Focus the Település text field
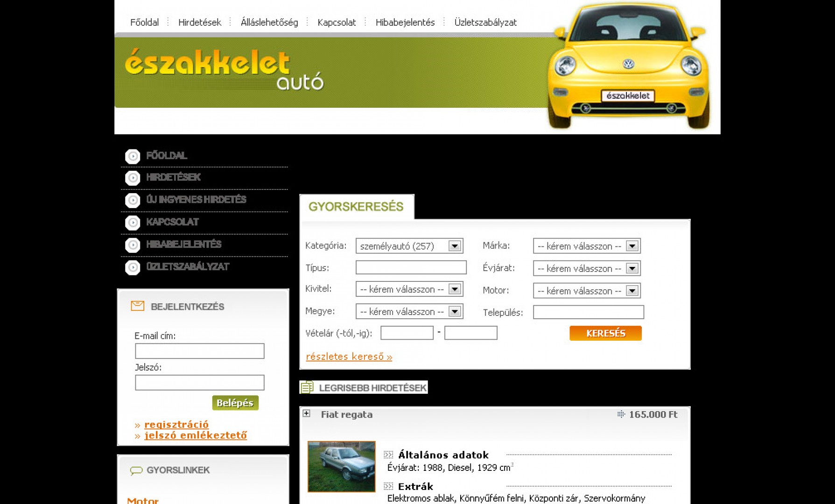This screenshot has height=504, width=835. [589, 312]
